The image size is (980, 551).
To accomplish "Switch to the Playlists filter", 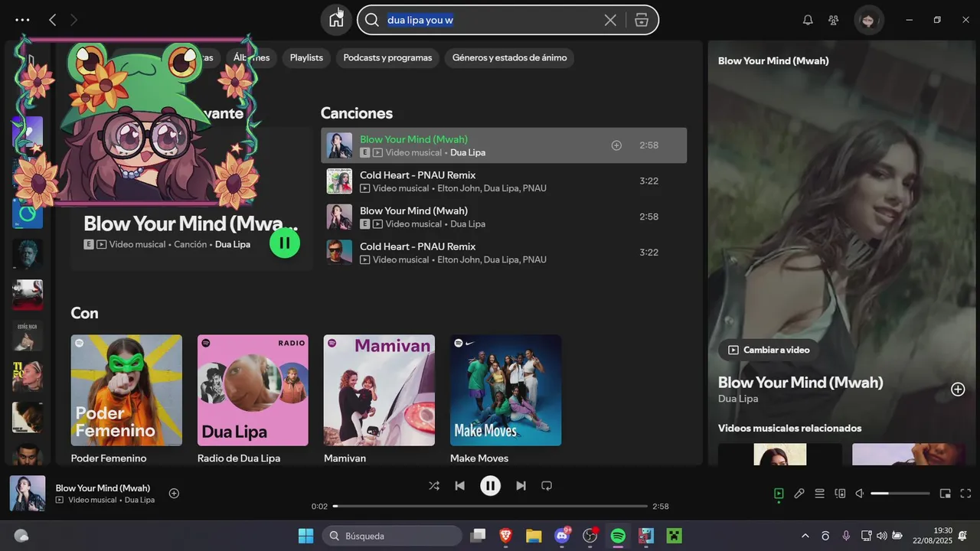I will click(x=306, y=57).
